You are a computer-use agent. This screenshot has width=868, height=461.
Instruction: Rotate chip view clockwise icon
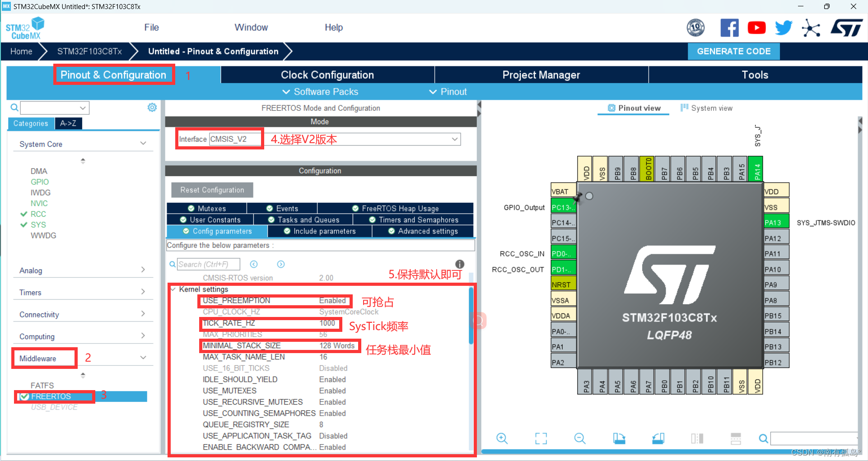619,438
